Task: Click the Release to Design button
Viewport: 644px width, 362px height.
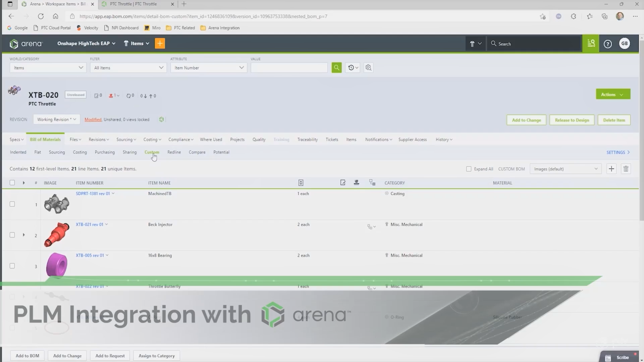Action: (572, 120)
